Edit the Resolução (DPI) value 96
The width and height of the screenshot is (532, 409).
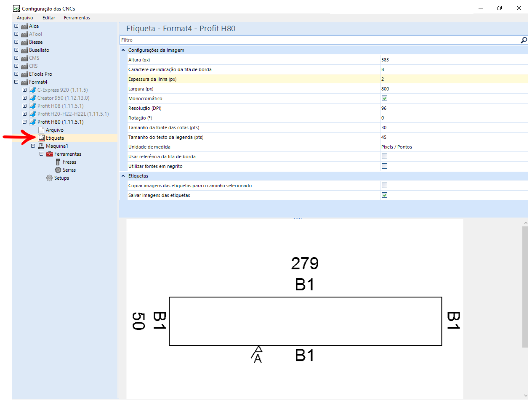coord(454,108)
